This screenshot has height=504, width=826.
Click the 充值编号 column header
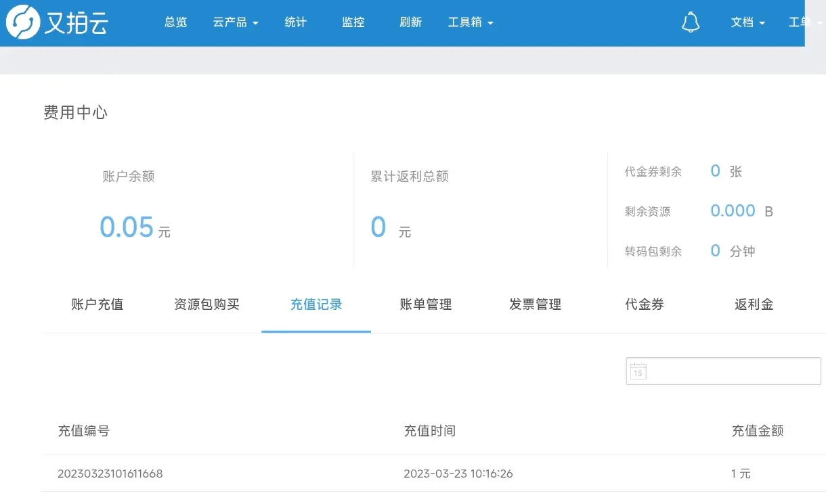click(83, 431)
